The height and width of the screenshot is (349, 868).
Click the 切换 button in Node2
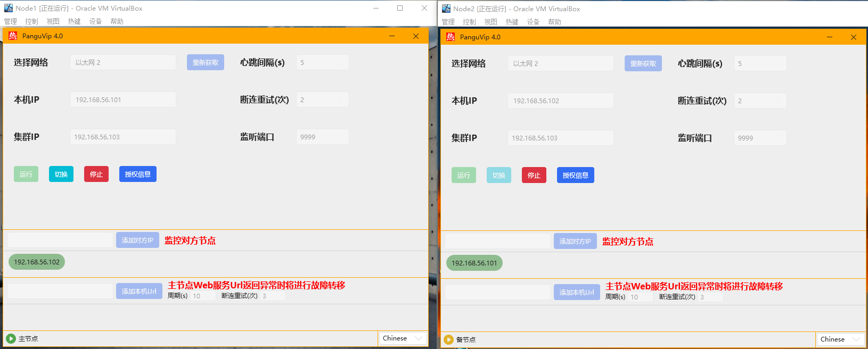coord(499,175)
